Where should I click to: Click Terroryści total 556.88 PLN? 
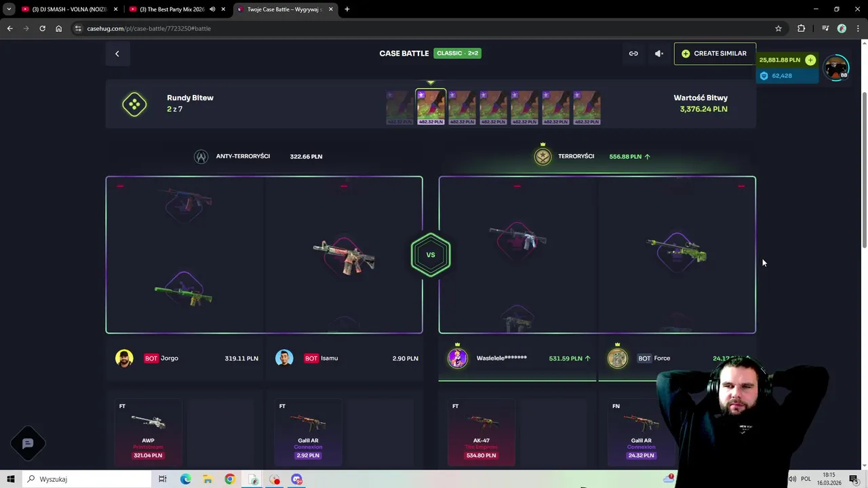(625, 157)
